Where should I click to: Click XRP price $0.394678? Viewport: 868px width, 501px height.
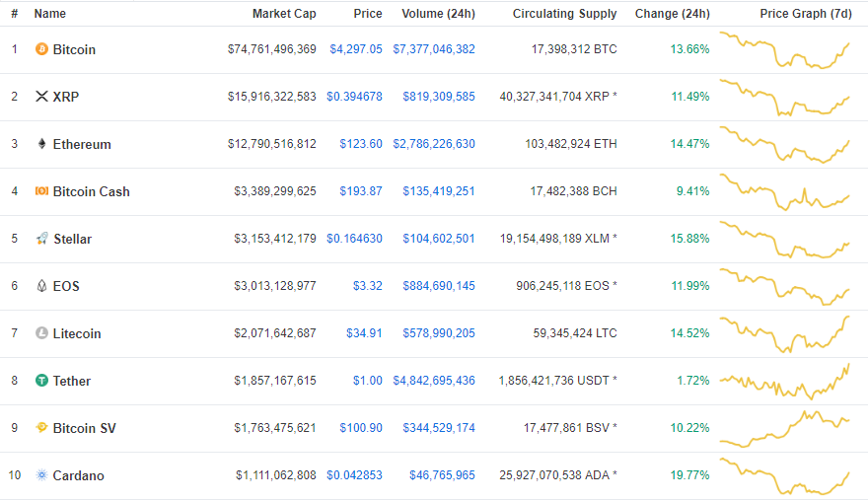click(x=354, y=97)
